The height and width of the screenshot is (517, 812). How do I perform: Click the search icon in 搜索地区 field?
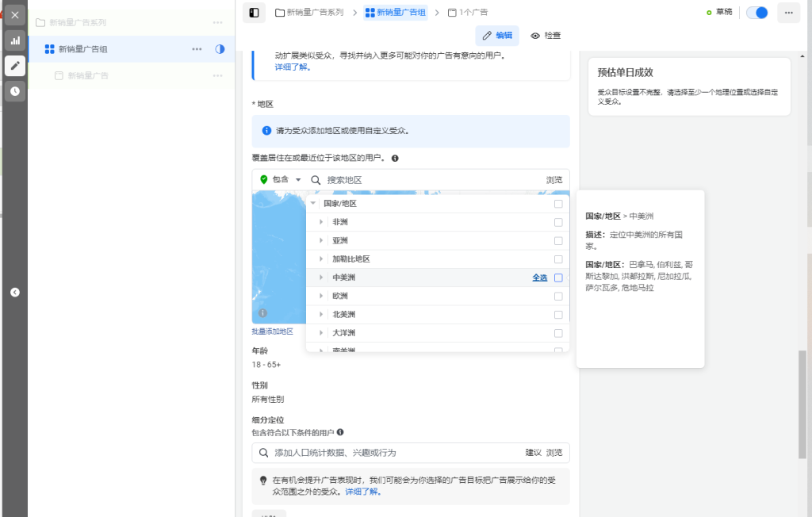coord(316,180)
